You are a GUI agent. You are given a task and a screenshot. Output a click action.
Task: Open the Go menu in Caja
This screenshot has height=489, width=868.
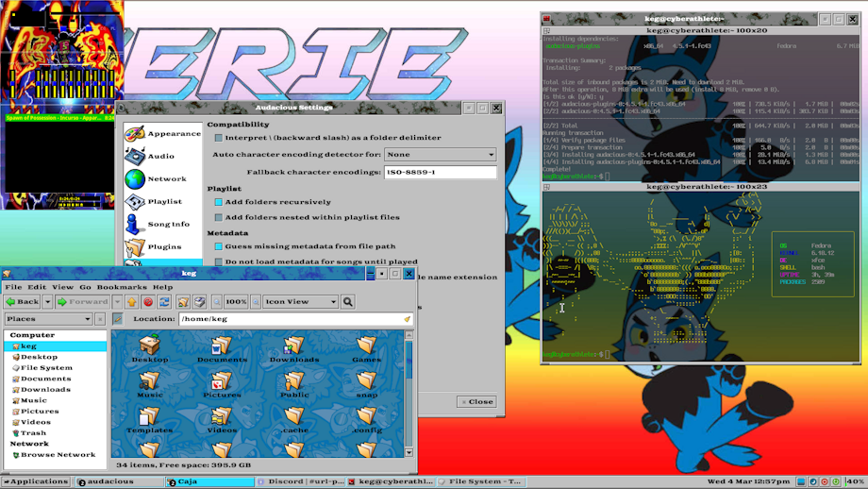(85, 287)
